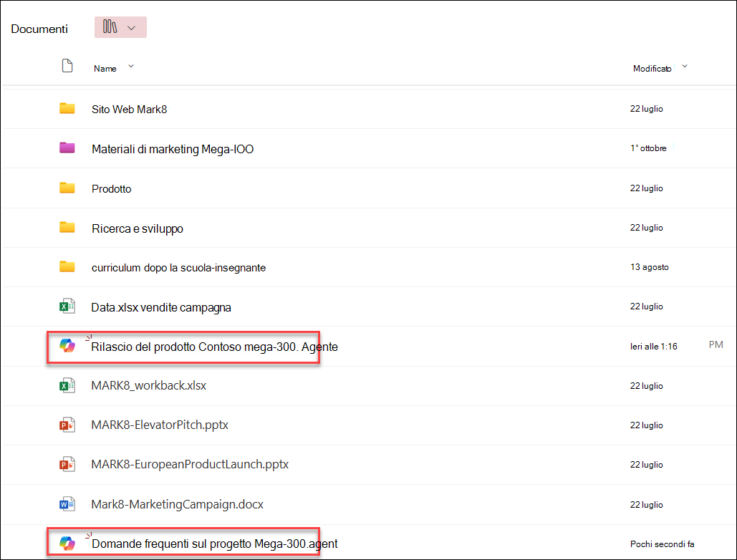The width and height of the screenshot is (737, 560).
Task: Click the 'Ieri alle 1:16' modified time
Action: (x=653, y=347)
